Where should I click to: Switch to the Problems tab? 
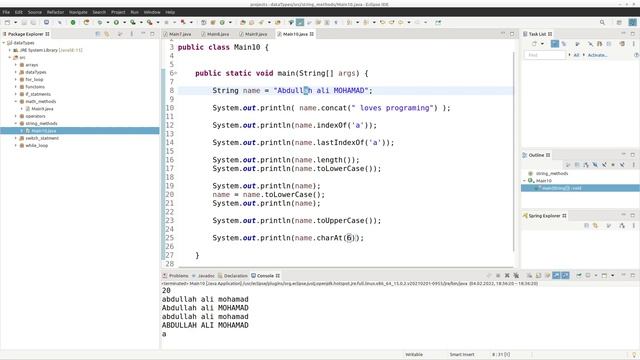click(x=176, y=276)
